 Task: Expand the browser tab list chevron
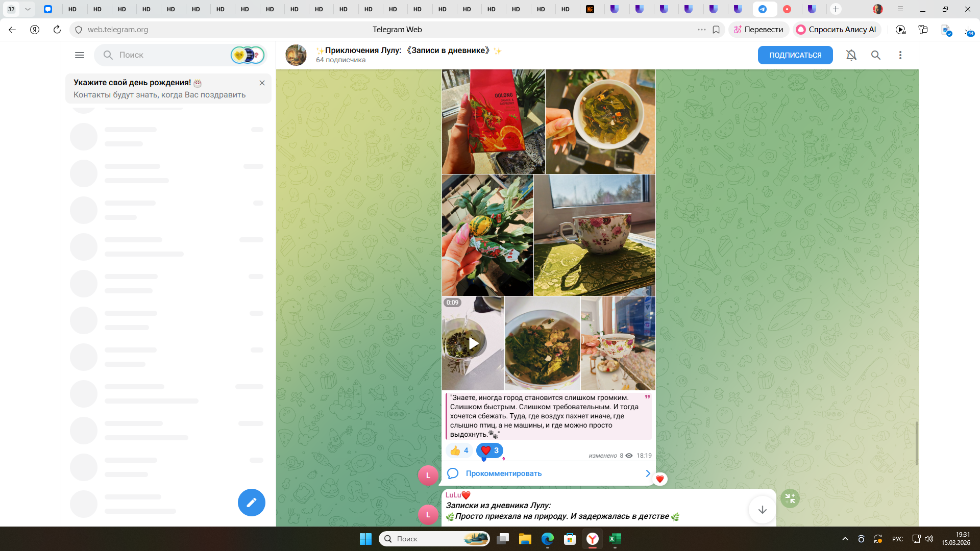(x=28, y=9)
